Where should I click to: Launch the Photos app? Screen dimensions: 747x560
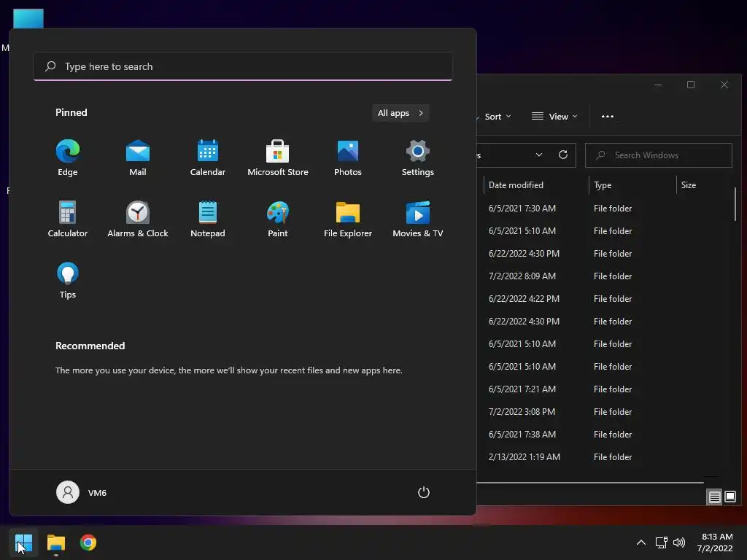click(x=348, y=158)
